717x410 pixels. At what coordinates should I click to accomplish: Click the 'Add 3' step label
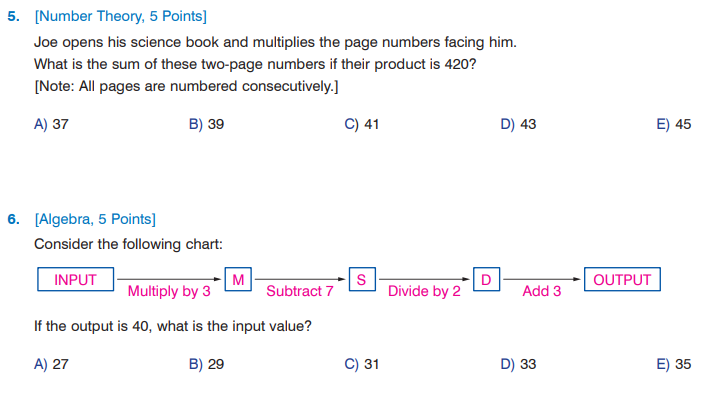point(542,292)
